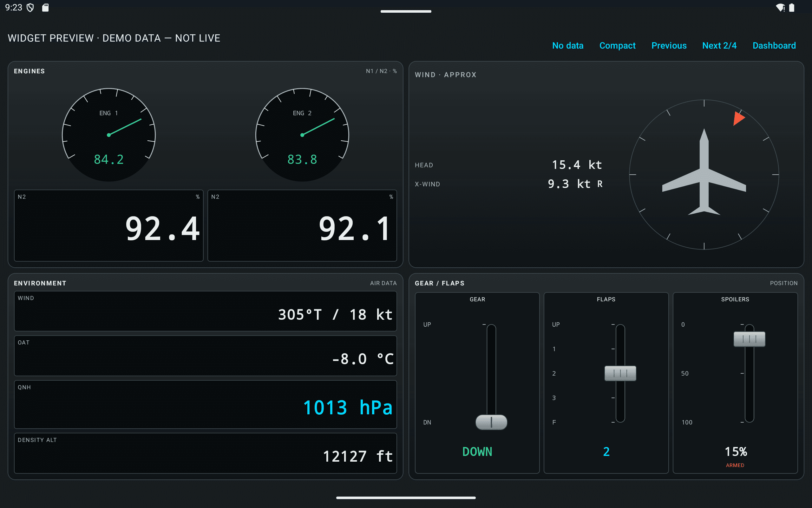812x508 pixels.
Task: Click the X-WIND 9.3 kt R value
Action: pos(575,184)
